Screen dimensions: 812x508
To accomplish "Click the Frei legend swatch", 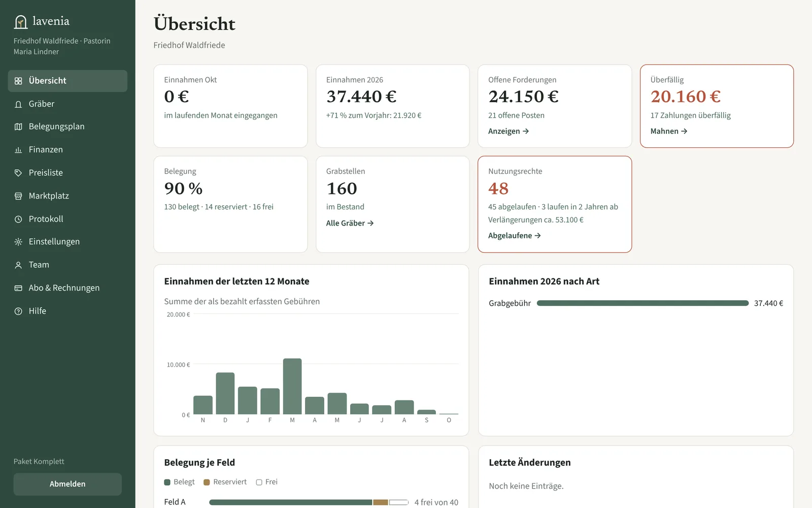I will 259,482.
